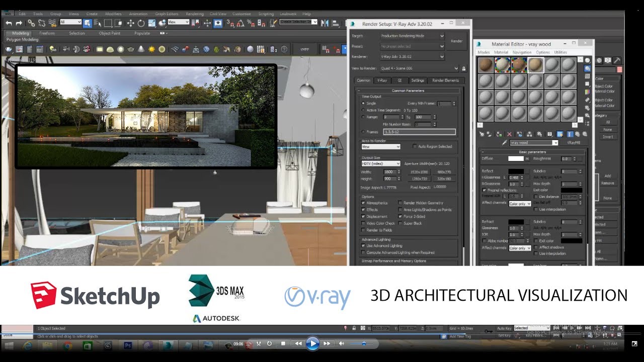Open the selection filter All dropdown
Screen dimensions: 644x362
click(x=70, y=22)
